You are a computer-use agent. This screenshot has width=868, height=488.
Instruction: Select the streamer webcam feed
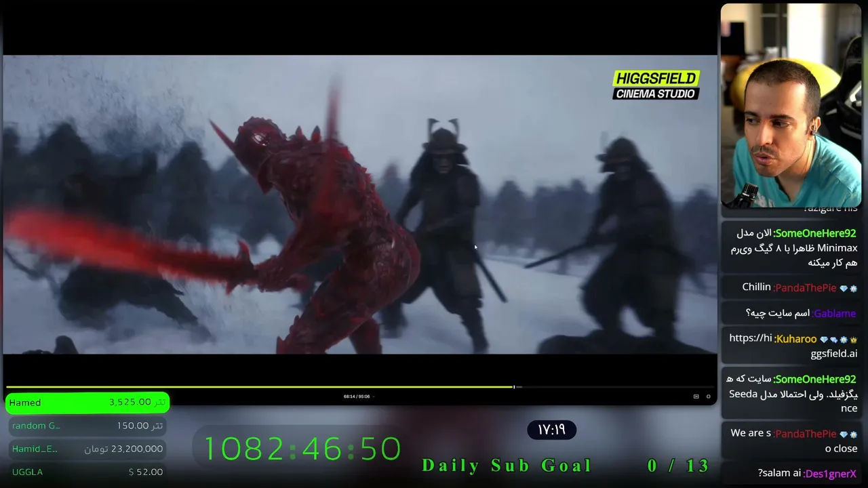tap(791, 105)
